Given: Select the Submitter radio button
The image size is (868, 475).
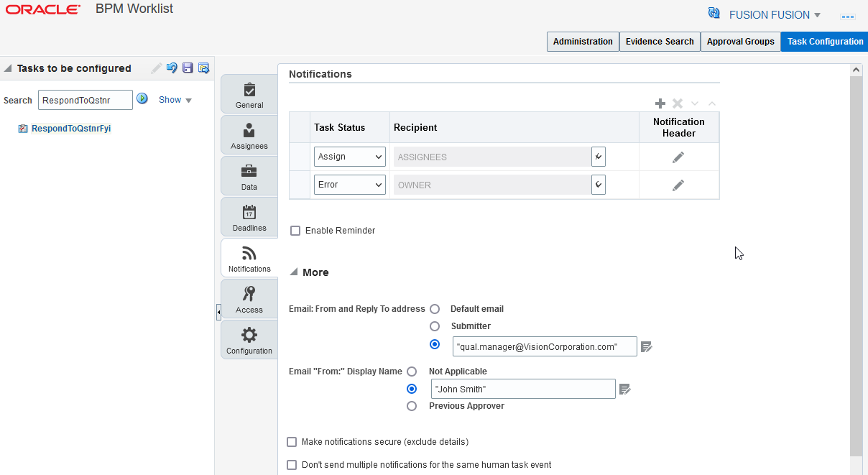Looking at the screenshot, I should (x=435, y=326).
